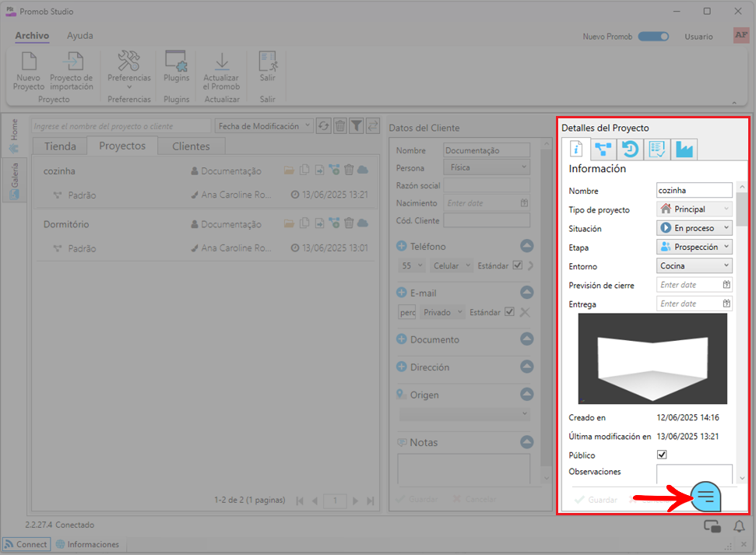The image size is (756, 555).
Task: Click the folder icon on the Dormitório row
Action: point(290,223)
